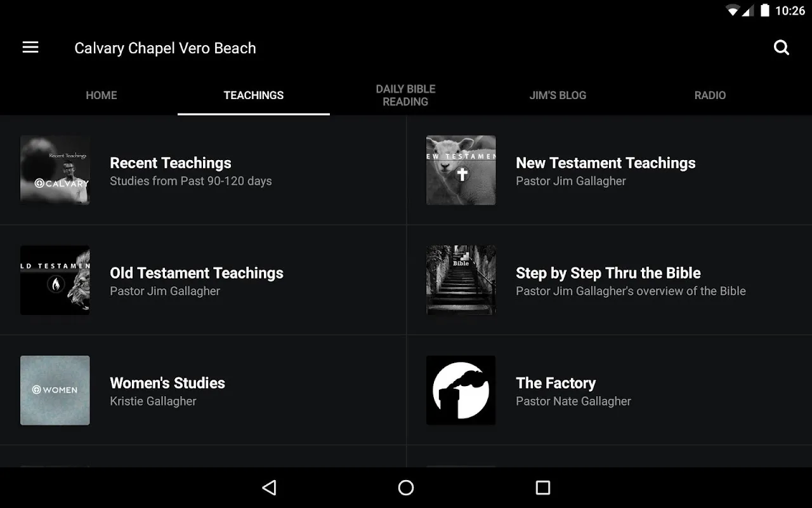Tap the Old Testament lion thumbnail
Image resolution: width=812 pixels, height=508 pixels.
coord(55,280)
